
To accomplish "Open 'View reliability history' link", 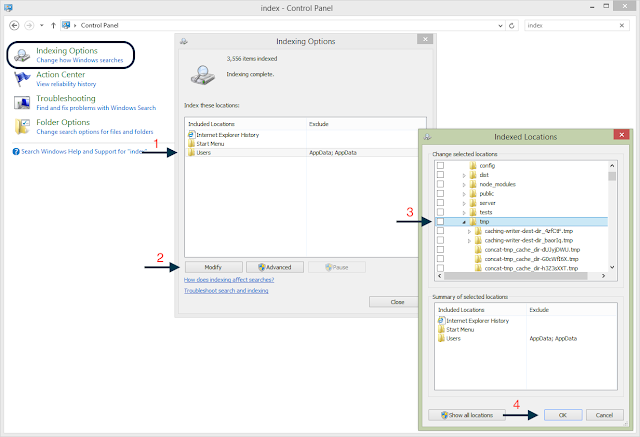I will (x=66, y=84).
